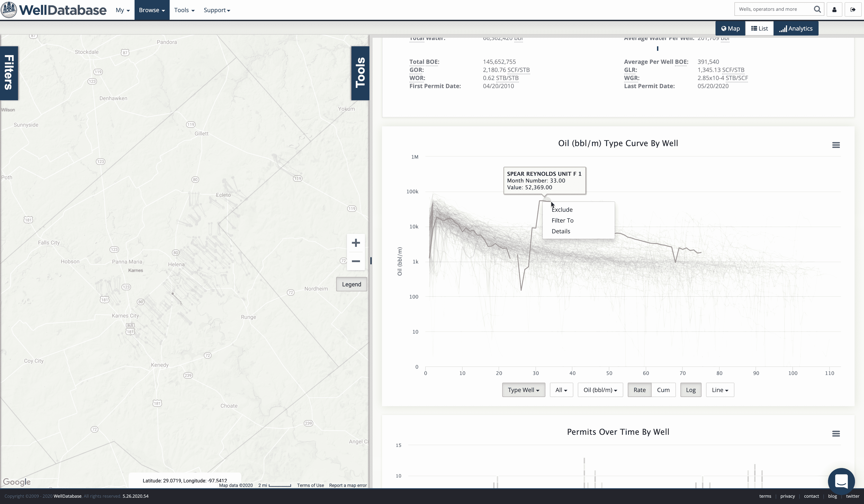Toggle the Log scale button
Viewport: 864px width, 504px height.
[x=690, y=390]
